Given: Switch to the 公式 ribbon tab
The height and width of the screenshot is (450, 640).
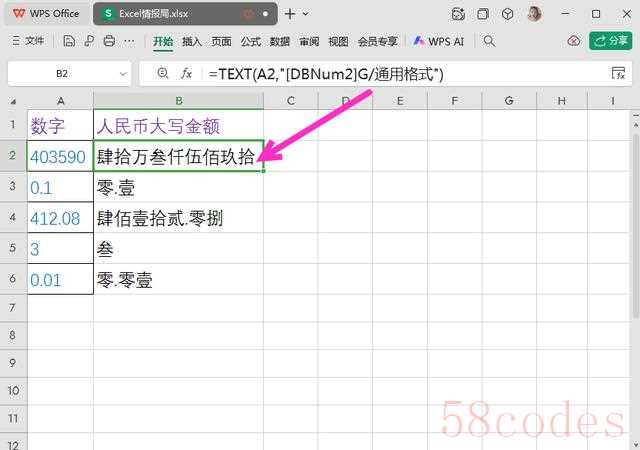Looking at the screenshot, I should pos(250,42).
